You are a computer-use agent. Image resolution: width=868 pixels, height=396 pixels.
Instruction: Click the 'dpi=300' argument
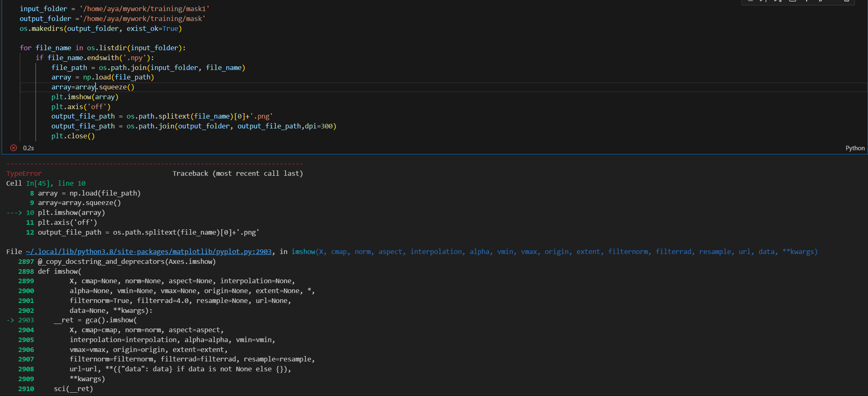pos(319,126)
